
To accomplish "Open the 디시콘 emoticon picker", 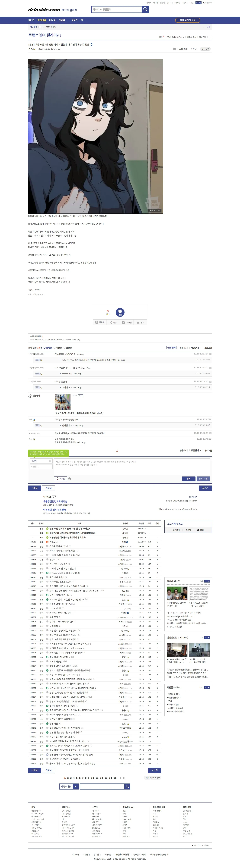I will click(60, 479).
